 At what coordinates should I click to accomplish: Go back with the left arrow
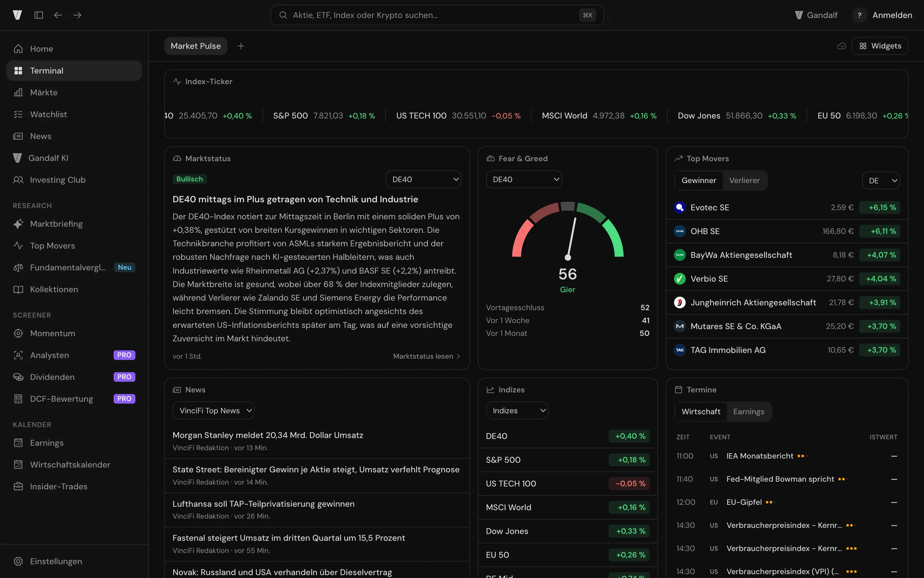pyautogui.click(x=58, y=15)
